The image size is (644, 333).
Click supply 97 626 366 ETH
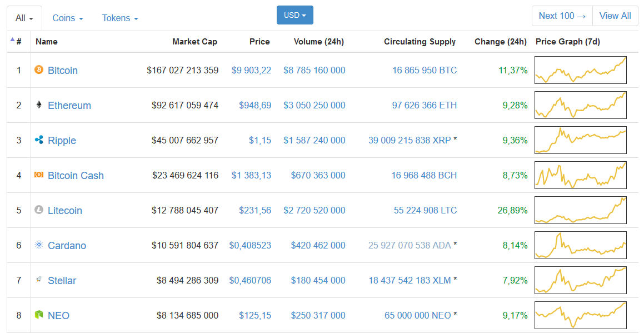tap(425, 105)
